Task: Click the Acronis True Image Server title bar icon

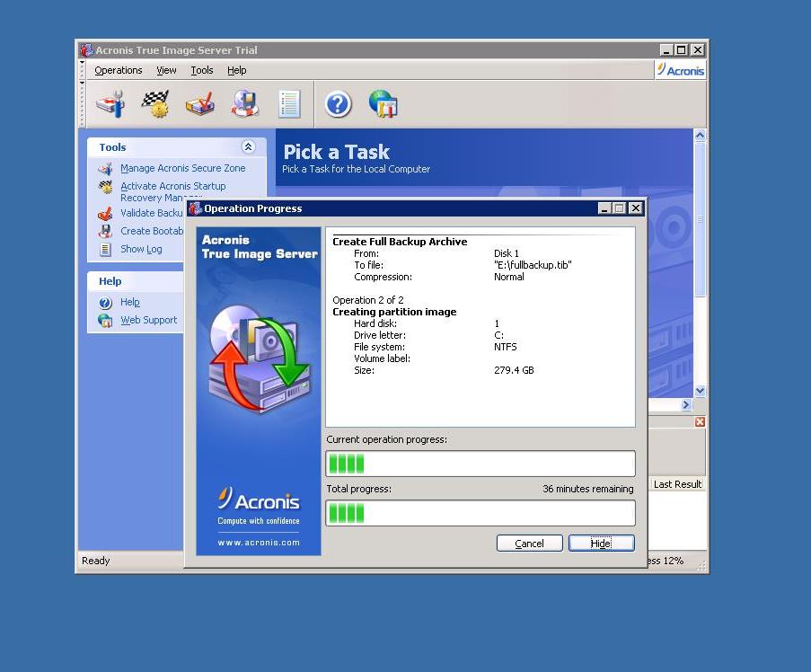Action: point(86,49)
